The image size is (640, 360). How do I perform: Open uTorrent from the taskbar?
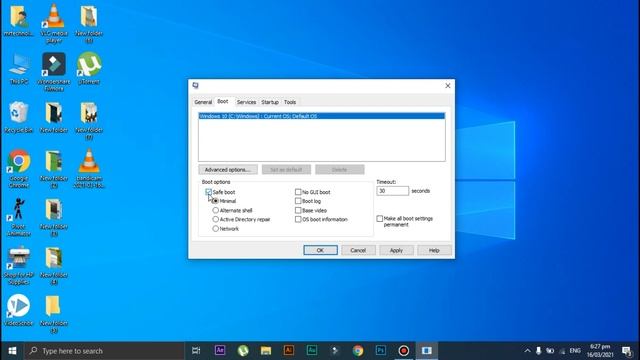[243, 350]
